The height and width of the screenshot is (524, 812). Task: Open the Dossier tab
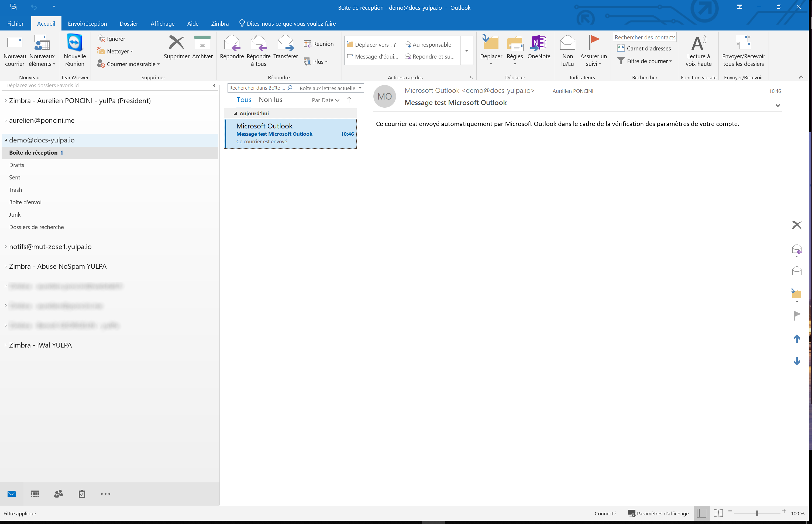click(x=129, y=23)
